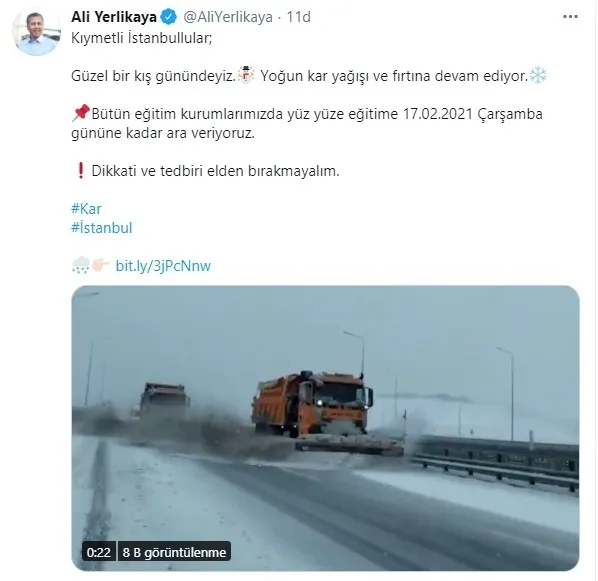
Task: Click the 8 B görüntülenme view count
Action: pyautogui.click(x=174, y=552)
